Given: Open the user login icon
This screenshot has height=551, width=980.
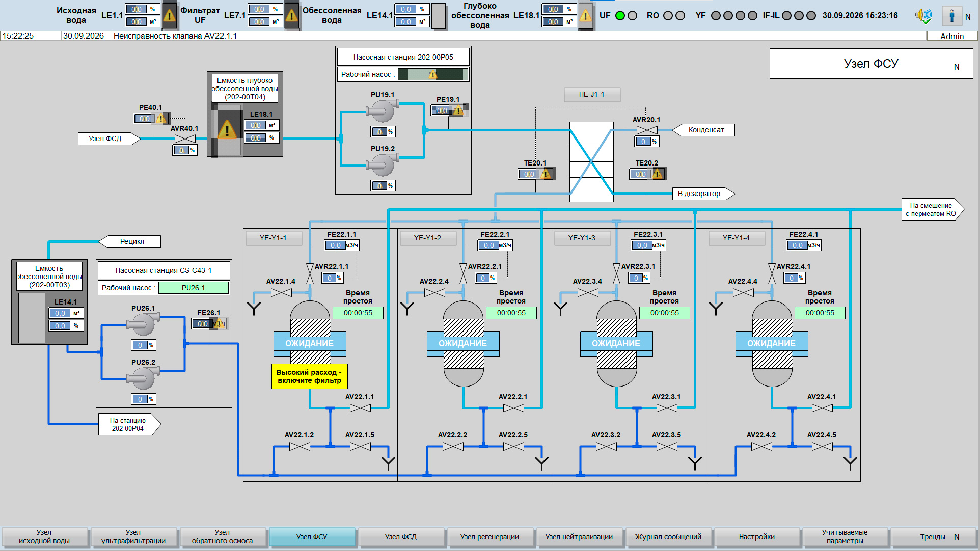Looking at the screenshot, I should (x=951, y=16).
